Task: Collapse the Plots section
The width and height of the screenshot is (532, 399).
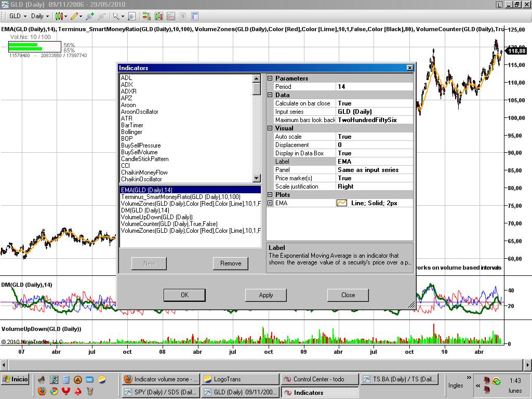Action: [270, 195]
